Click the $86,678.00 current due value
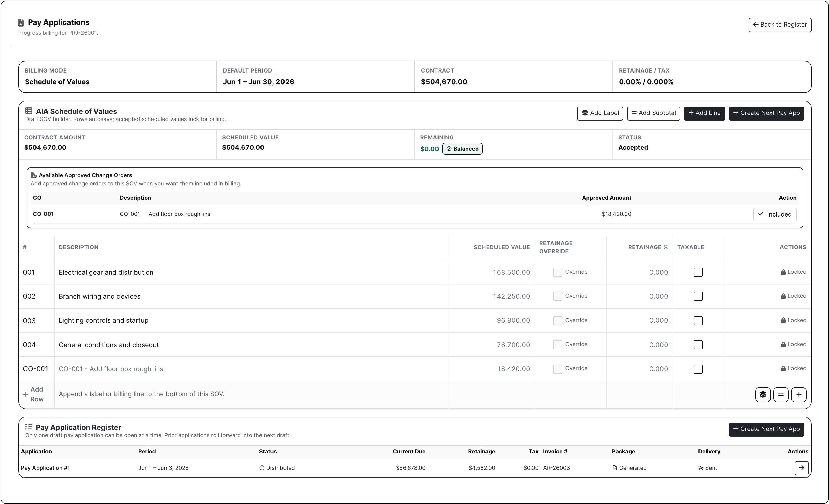829x504 pixels. pyautogui.click(x=410, y=468)
